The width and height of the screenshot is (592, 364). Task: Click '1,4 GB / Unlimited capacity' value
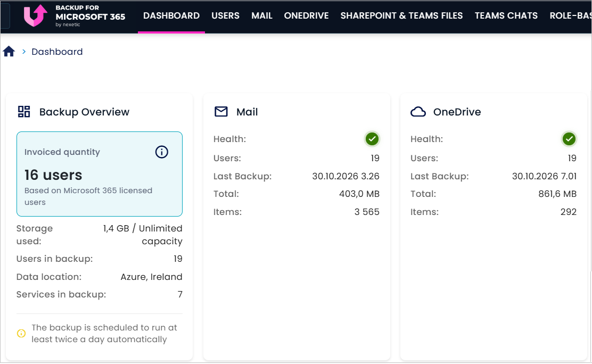click(143, 235)
